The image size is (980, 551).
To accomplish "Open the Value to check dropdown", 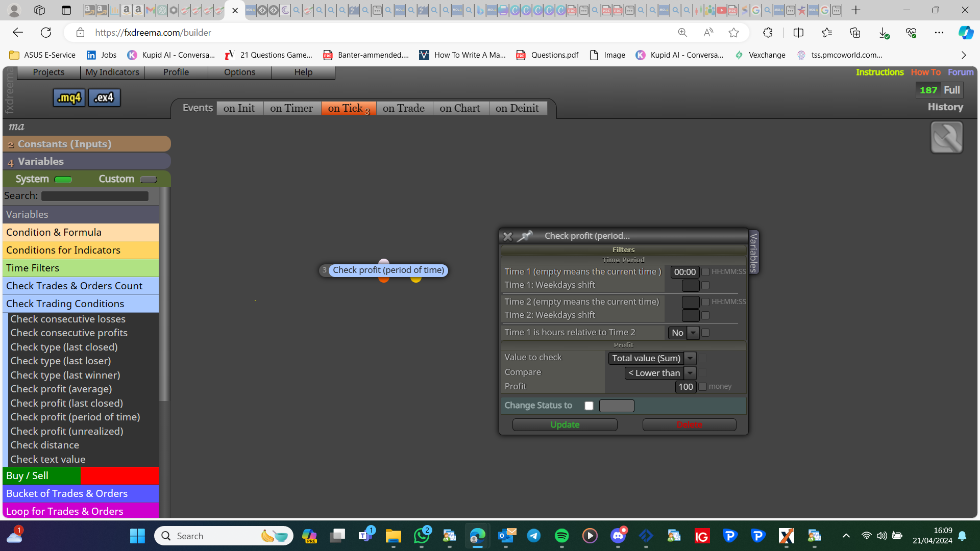I will pos(652,358).
